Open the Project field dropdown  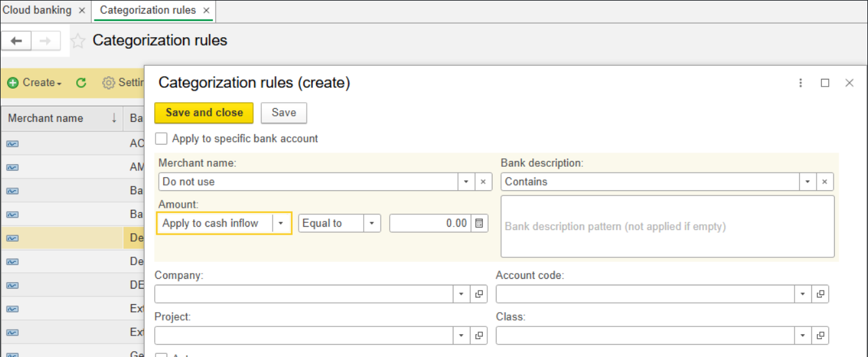461,336
